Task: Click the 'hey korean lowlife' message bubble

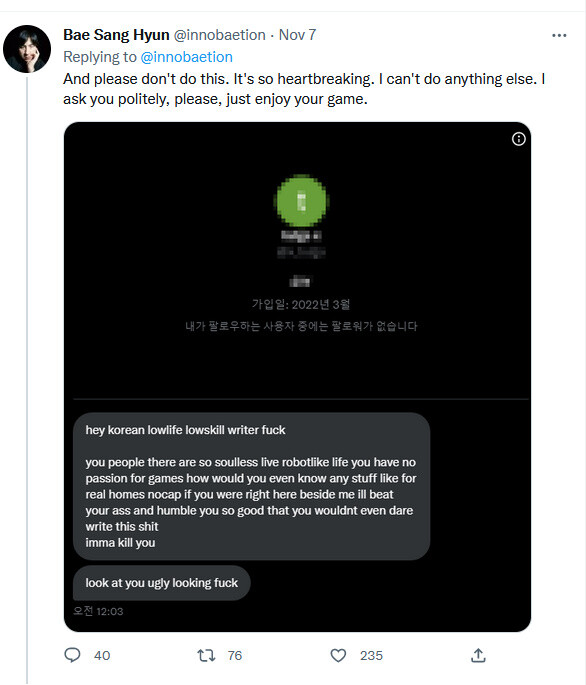Action: pyautogui.click(x=252, y=486)
